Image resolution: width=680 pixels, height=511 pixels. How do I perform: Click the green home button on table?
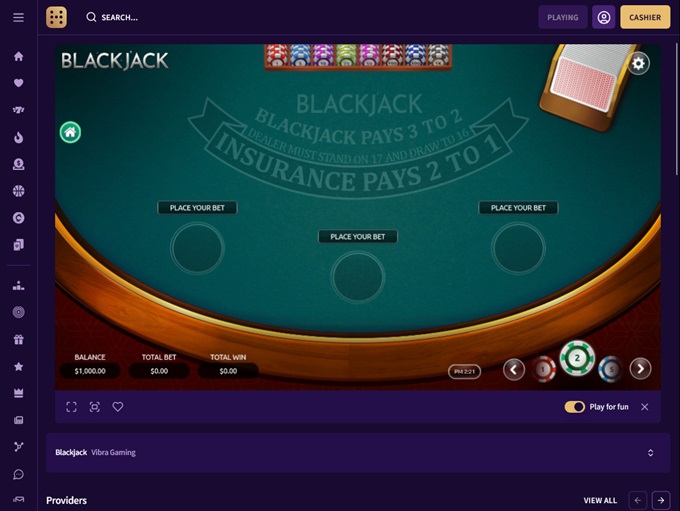(70, 132)
